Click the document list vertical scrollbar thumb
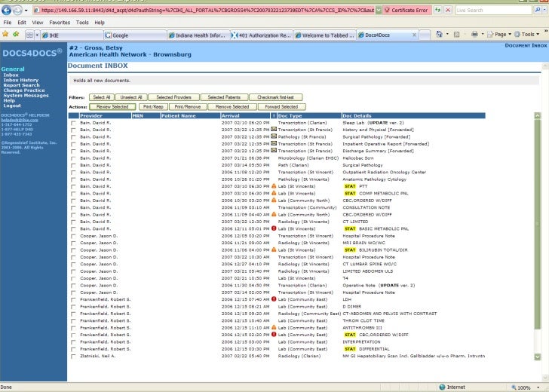Viewport: 549px width, 392px height. click(x=538, y=224)
